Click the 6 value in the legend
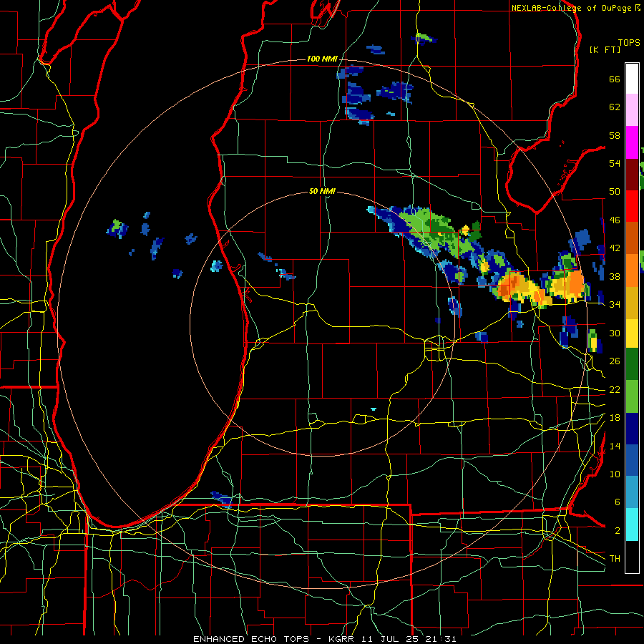 (618, 502)
